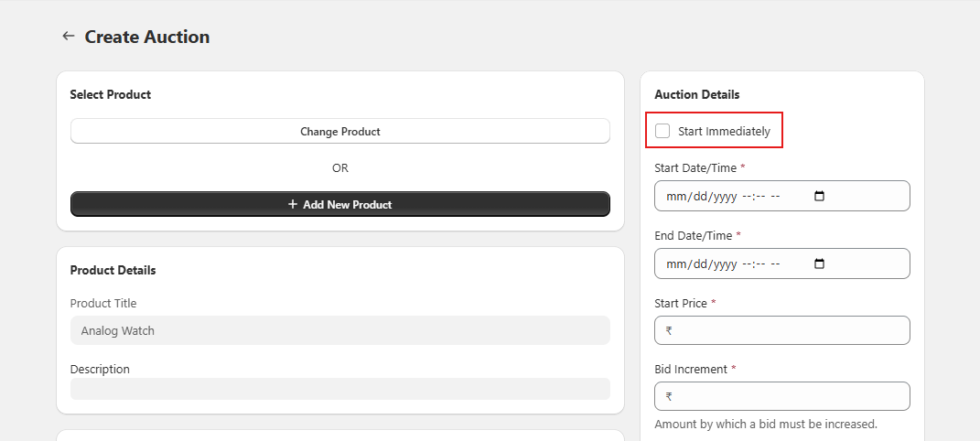The height and width of the screenshot is (441, 980).
Task: Focus the Bid Increment input field
Action: [x=787, y=396]
